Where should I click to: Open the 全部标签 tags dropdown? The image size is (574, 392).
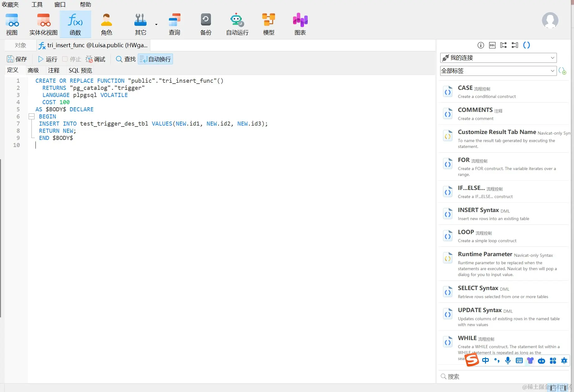coord(498,71)
